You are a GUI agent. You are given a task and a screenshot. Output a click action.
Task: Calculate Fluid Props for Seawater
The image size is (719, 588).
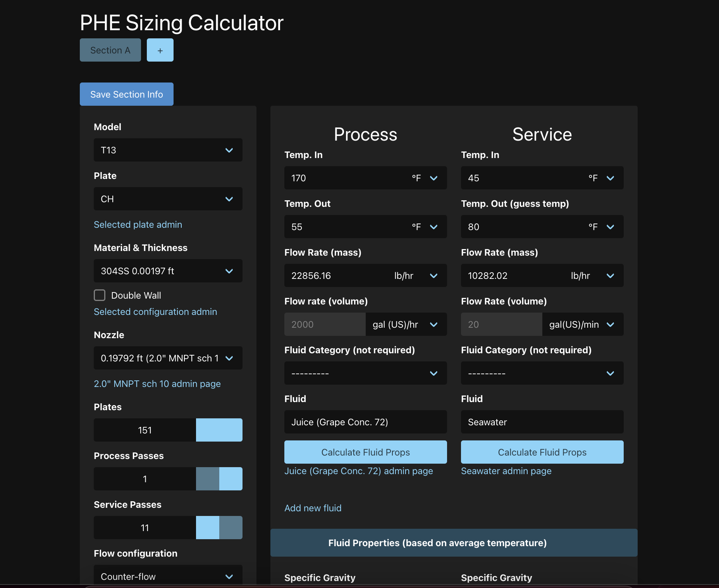(x=542, y=452)
